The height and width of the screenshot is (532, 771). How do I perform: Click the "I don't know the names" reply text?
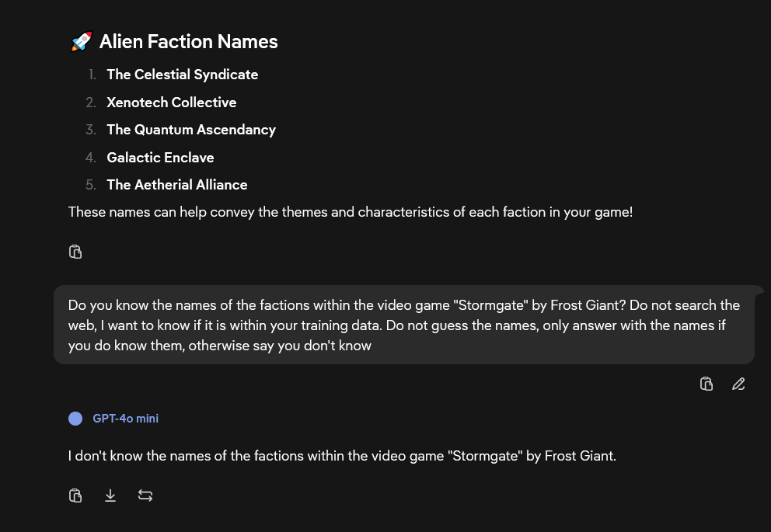[342, 456]
